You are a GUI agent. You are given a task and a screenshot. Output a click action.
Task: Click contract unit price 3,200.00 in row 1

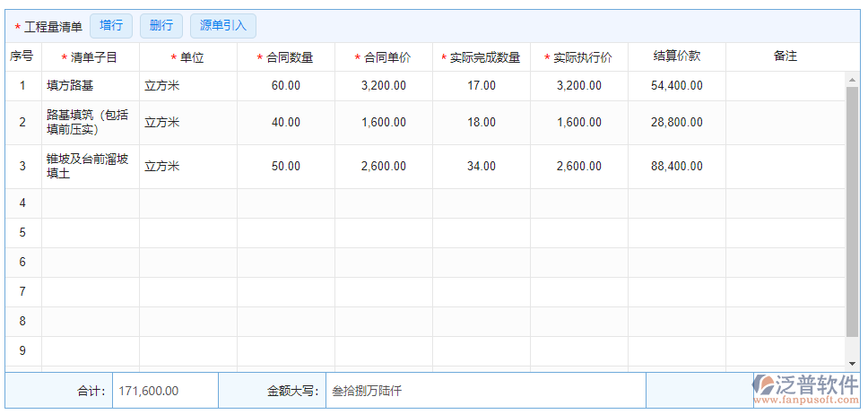[384, 86]
